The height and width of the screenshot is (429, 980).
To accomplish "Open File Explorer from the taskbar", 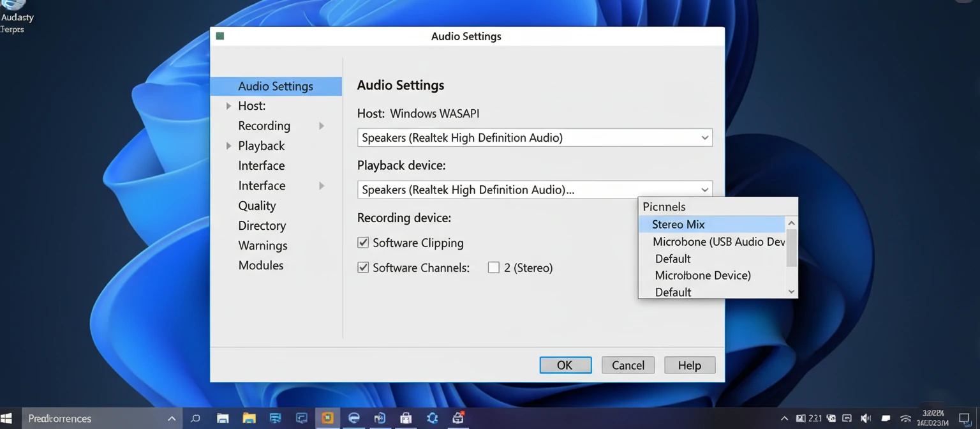I will tap(249, 418).
